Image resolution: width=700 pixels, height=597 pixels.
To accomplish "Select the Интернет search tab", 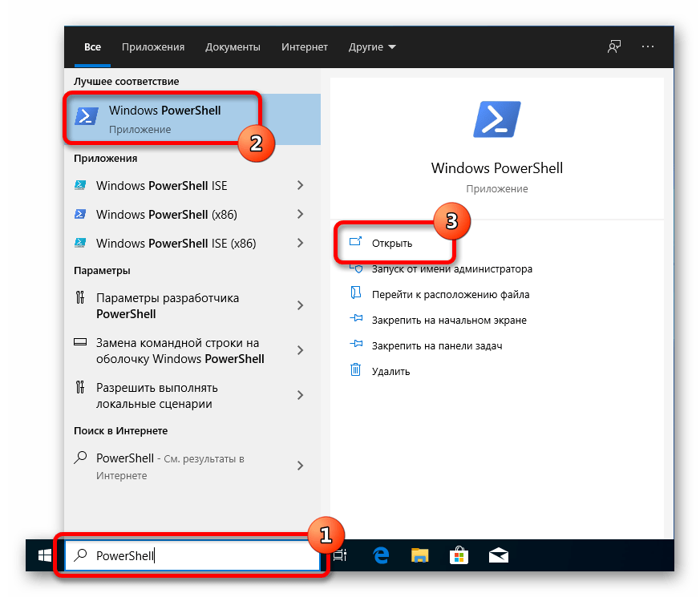I will 305,47.
